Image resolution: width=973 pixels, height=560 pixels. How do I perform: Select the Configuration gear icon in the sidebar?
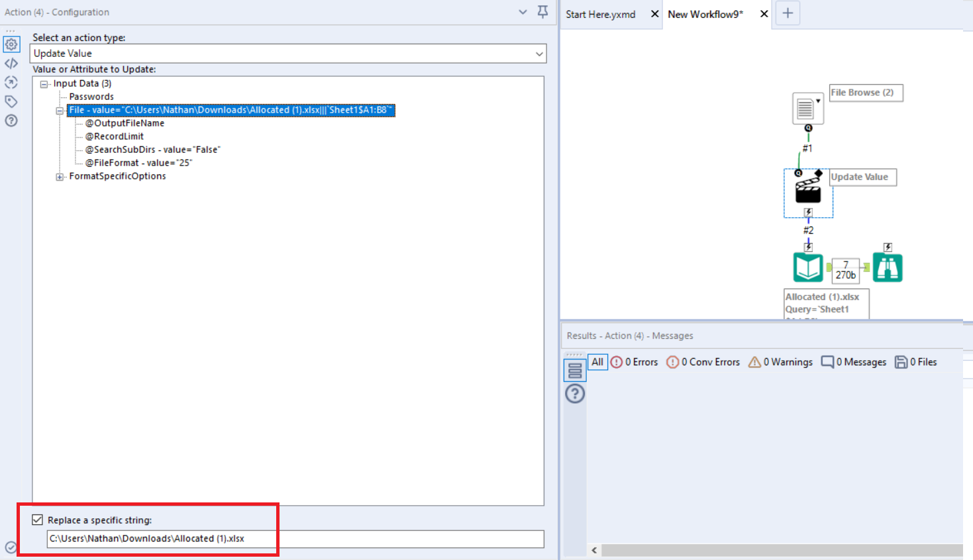pos(11,44)
